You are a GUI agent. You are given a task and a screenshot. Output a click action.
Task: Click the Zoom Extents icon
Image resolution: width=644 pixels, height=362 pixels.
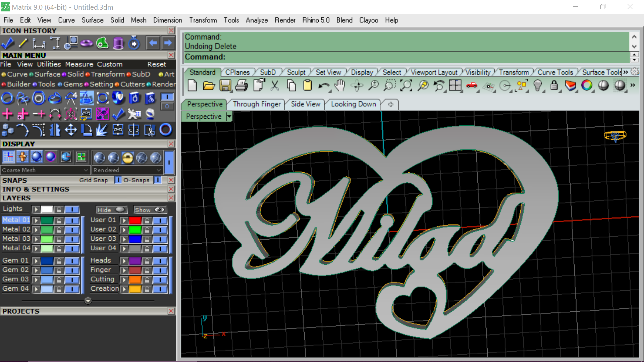(406, 86)
